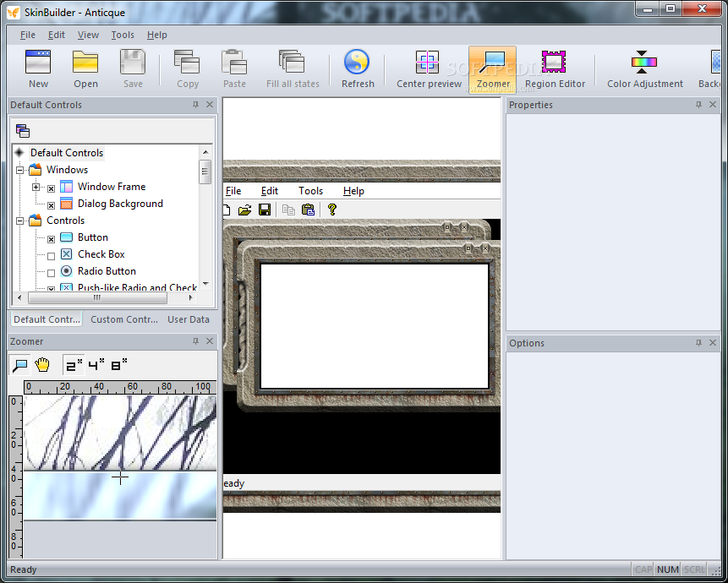The width and height of the screenshot is (728, 583).
Task: Close the Zoomer panel
Action: 210,341
